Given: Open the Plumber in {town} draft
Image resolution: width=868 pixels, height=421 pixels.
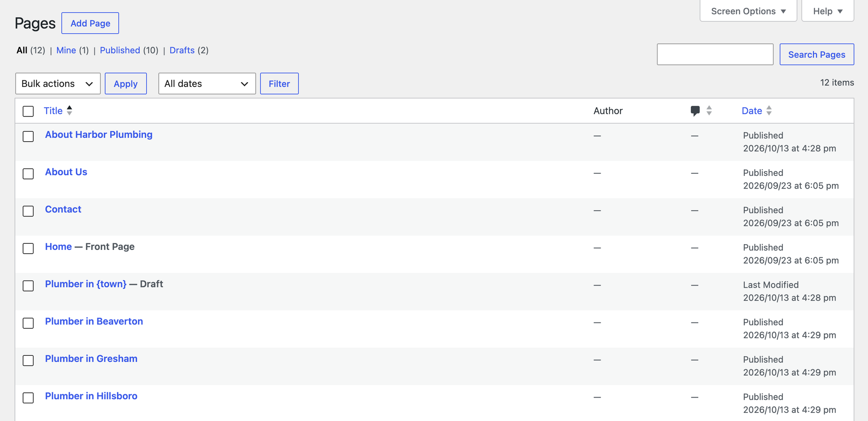Looking at the screenshot, I should [x=86, y=284].
